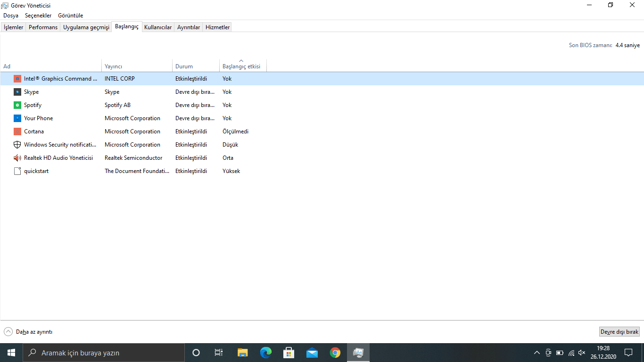
Task: Click the Orta startup impact value
Action: (x=228, y=158)
